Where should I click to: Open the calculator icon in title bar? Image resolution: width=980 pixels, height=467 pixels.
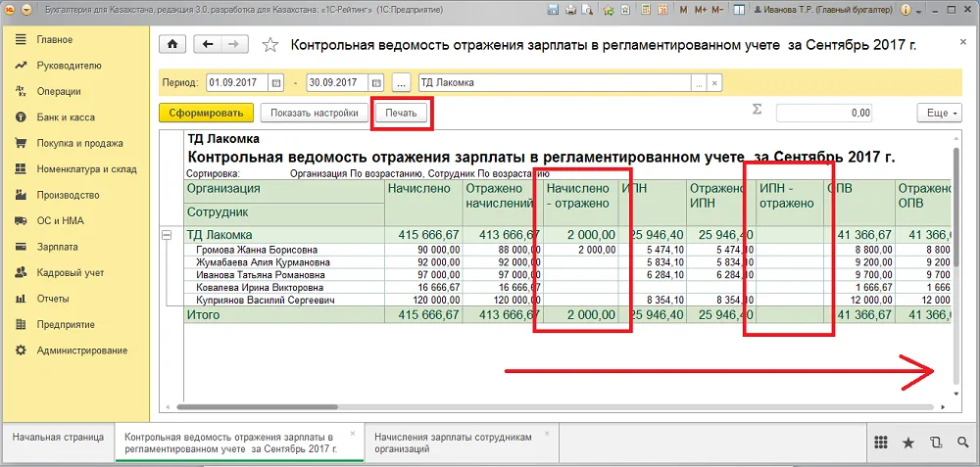(646, 10)
